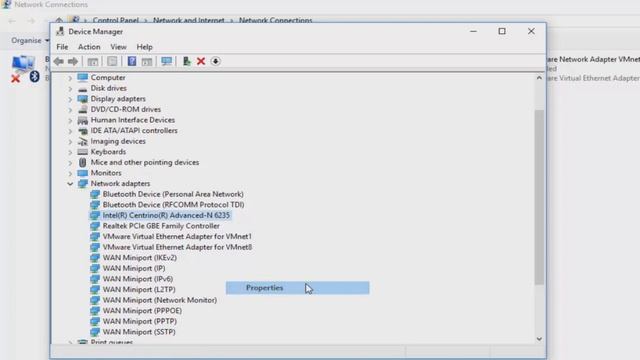Select WAN Miniport (IKEv2)
The image size is (640, 360).
click(x=140, y=258)
